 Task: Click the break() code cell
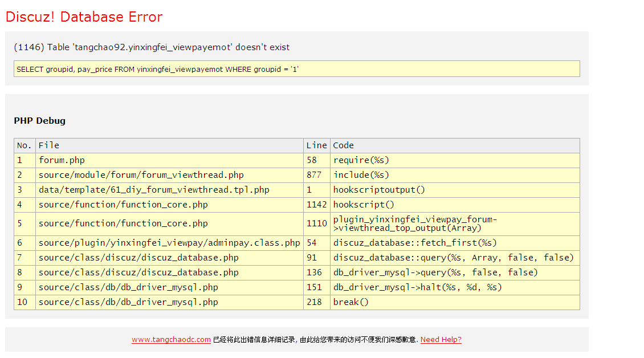[x=351, y=302]
